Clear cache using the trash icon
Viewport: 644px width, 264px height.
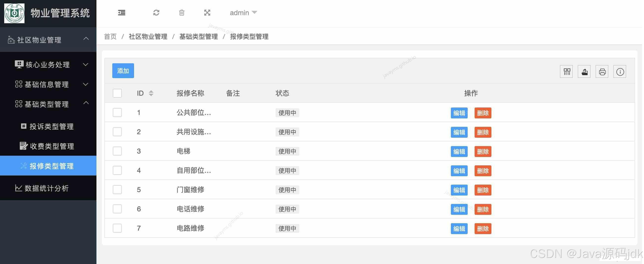tap(182, 13)
